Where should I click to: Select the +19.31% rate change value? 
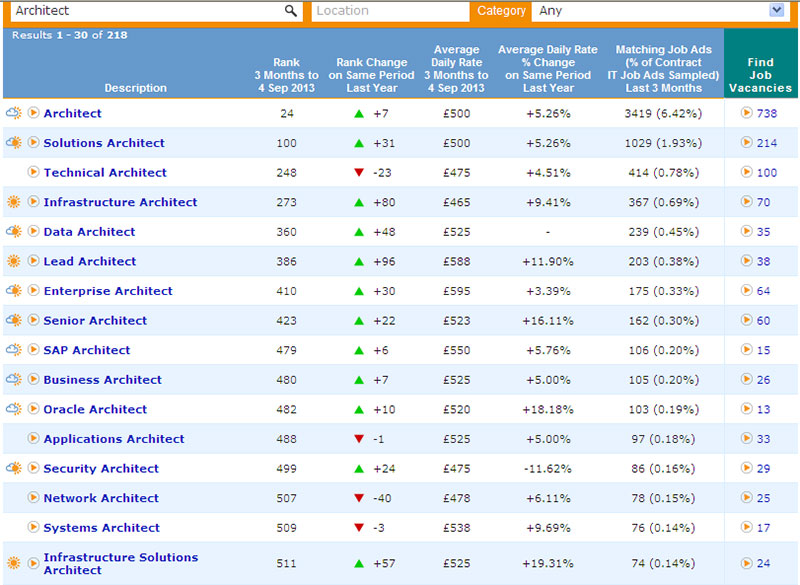click(x=548, y=563)
